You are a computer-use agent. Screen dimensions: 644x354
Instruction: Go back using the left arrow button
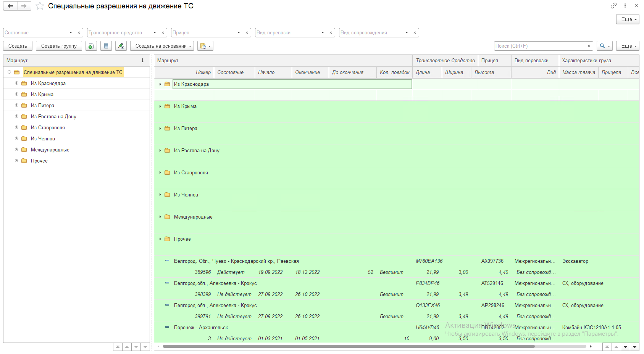[x=10, y=6]
